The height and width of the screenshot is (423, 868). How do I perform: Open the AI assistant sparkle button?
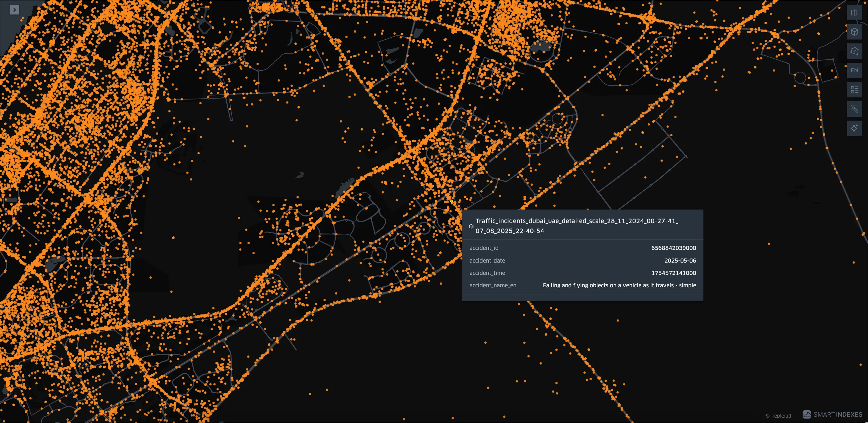(x=854, y=128)
